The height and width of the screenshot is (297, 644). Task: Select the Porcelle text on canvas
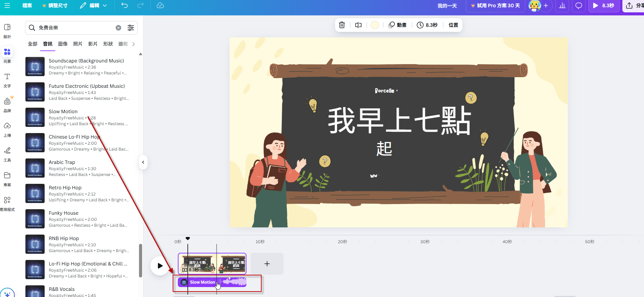(x=385, y=91)
